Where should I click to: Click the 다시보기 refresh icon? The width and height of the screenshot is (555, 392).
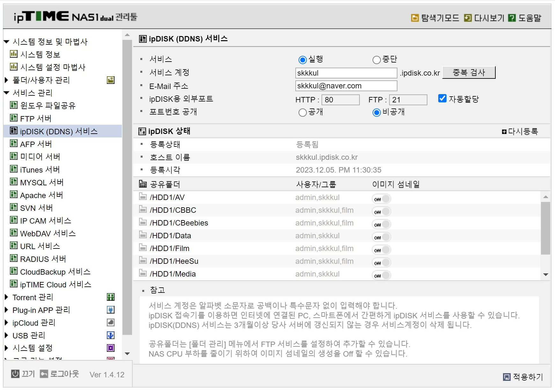click(x=468, y=18)
